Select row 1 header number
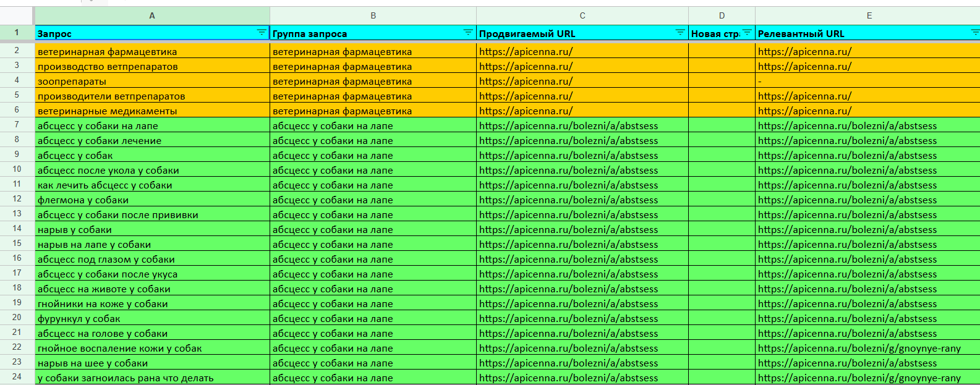Screen dimensions: 980x385 point(17,33)
